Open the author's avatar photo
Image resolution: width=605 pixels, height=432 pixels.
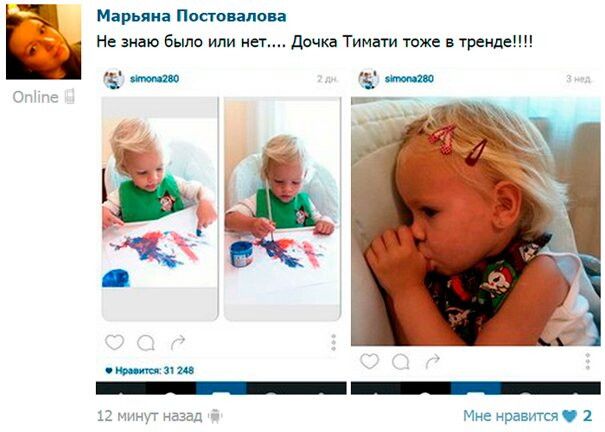[x=44, y=42]
